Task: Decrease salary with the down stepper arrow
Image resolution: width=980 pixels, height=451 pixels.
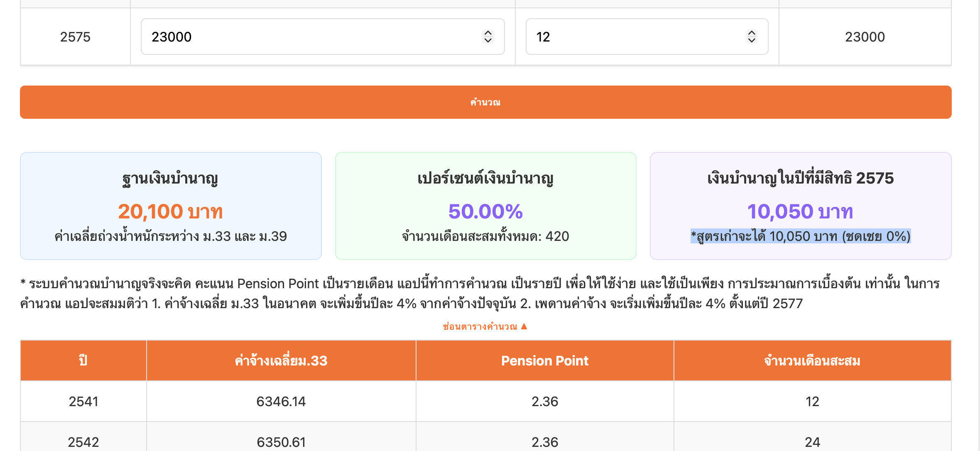Action: (x=488, y=40)
